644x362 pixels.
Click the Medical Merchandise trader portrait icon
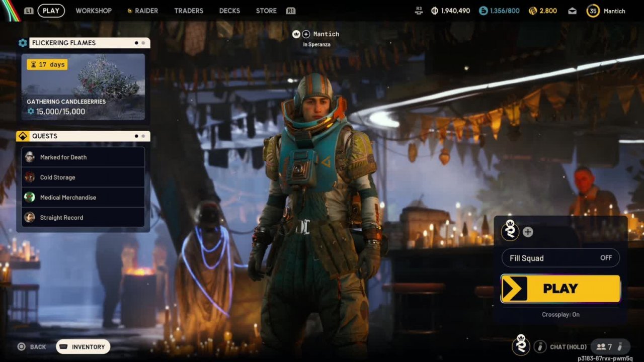(30, 197)
